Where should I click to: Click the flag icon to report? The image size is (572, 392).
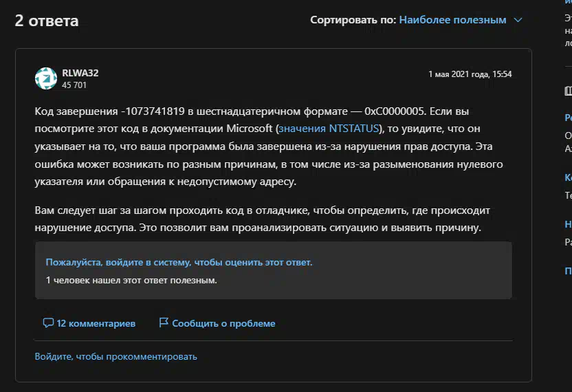pyautogui.click(x=164, y=323)
